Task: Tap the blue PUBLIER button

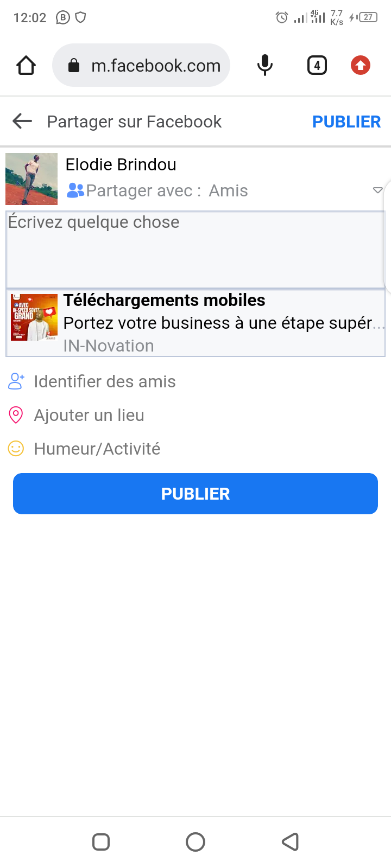Action: pos(195,494)
